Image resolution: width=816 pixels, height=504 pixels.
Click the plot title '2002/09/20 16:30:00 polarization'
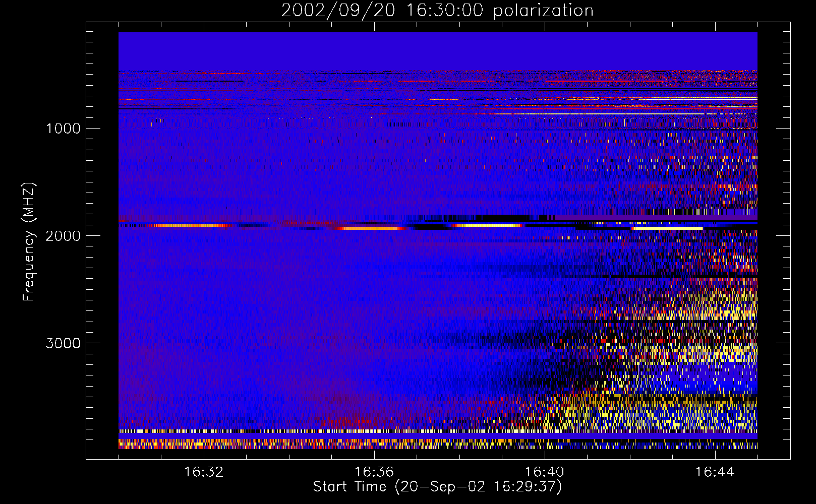click(x=437, y=11)
